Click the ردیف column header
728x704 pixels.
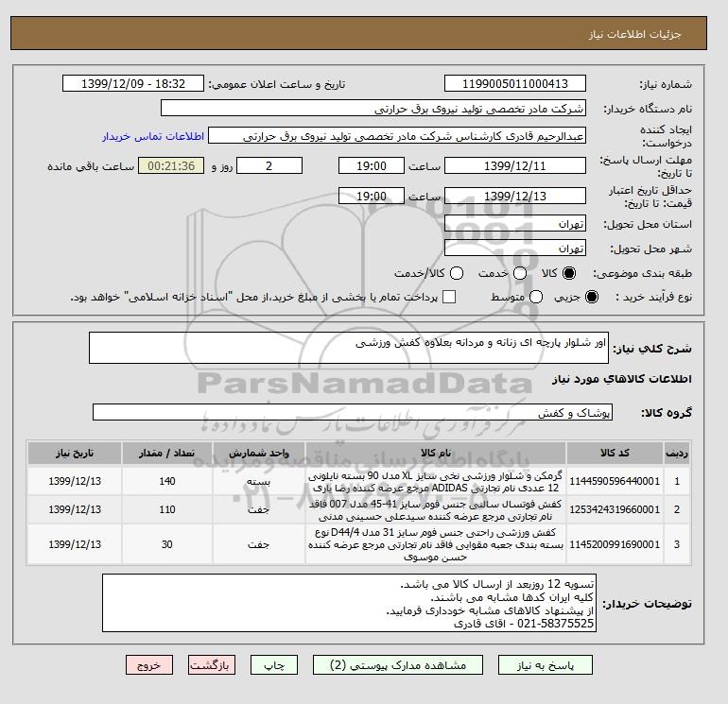coord(677,453)
